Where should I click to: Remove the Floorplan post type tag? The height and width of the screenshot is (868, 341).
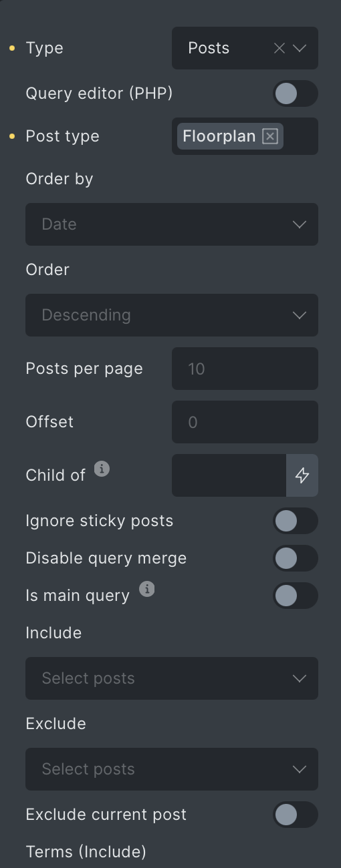[270, 136]
